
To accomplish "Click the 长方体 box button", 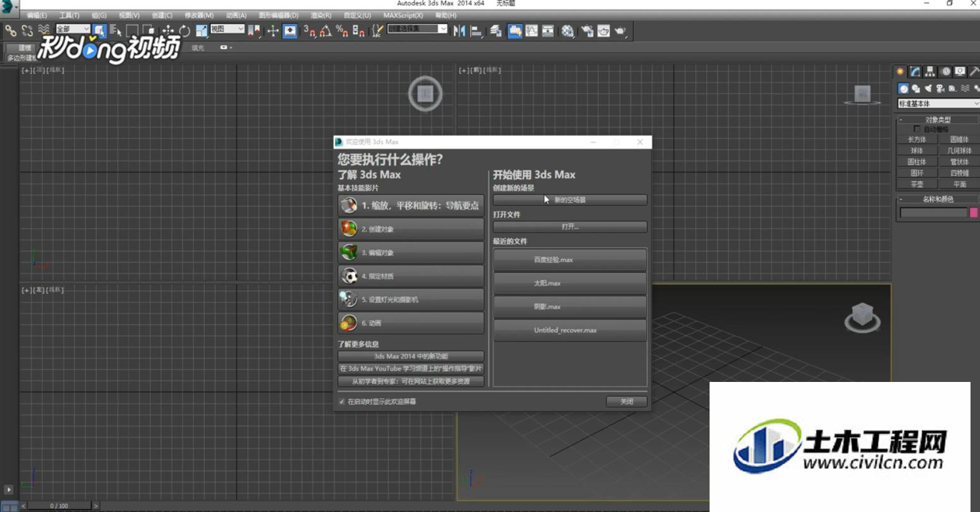I will 917,140.
